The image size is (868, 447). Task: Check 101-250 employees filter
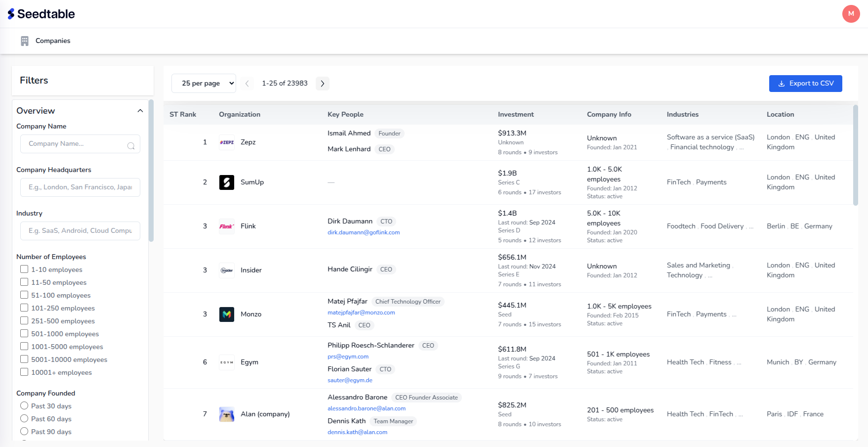coord(24,308)
